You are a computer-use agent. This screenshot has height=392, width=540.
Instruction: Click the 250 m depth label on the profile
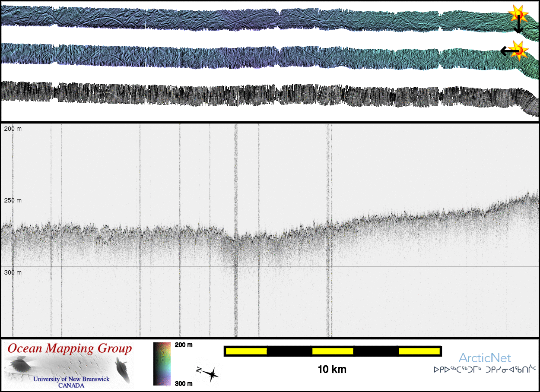click(x=13, y=200)
